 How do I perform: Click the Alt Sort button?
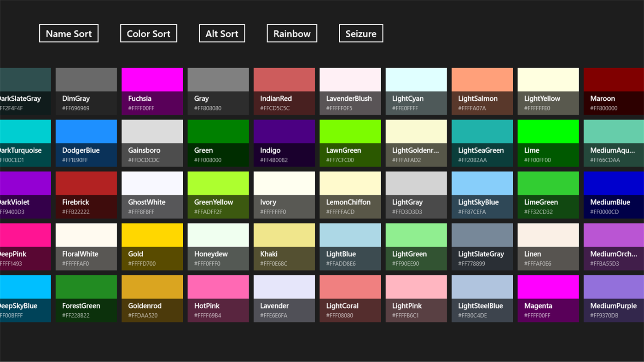pos(221,33)
